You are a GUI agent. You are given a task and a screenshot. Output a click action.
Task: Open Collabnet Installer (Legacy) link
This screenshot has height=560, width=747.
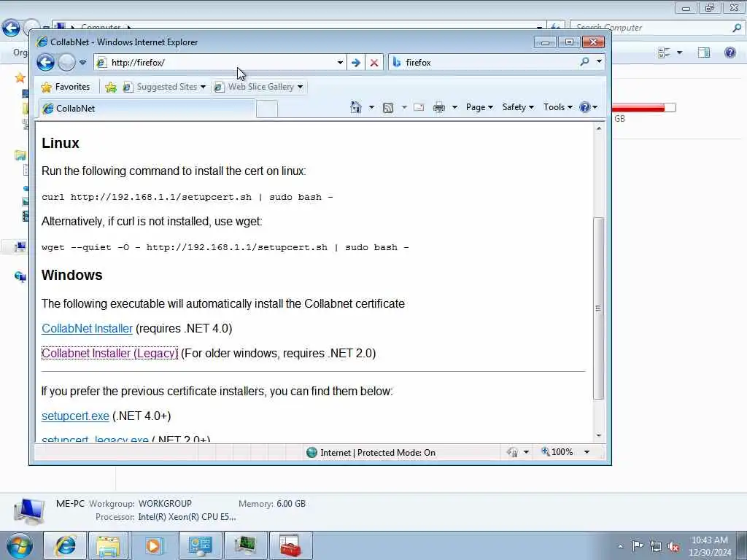click(x=109, y=354)
